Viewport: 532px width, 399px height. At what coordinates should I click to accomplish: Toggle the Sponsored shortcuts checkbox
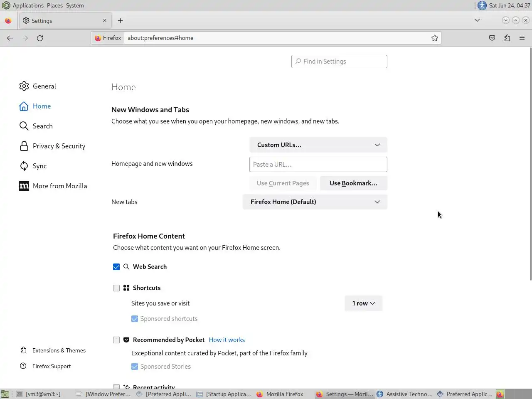point(135,319)
